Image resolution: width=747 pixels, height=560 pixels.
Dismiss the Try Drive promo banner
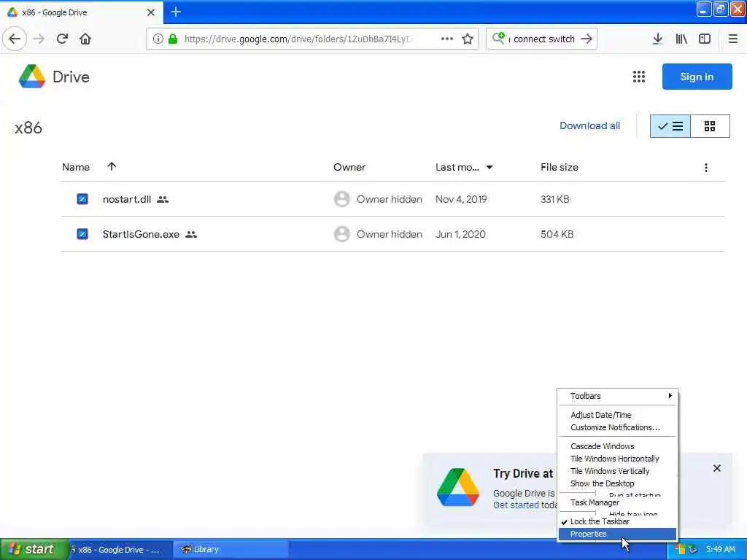(x=717, y=468)
